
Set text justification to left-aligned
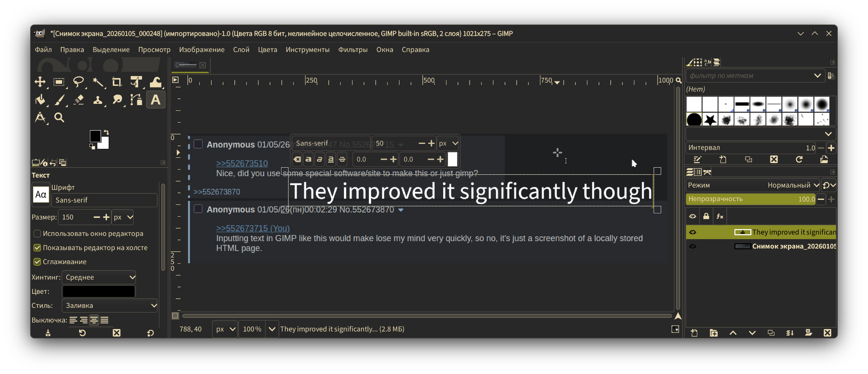tap(74, 320)
